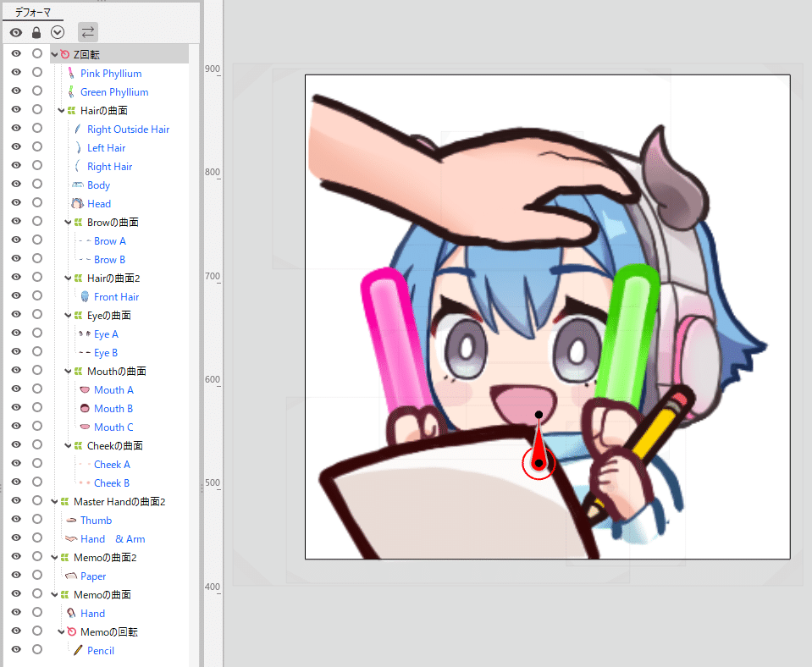
Task: Collapse the Mouthの曲面 group
Action: [x=68, y=372]
